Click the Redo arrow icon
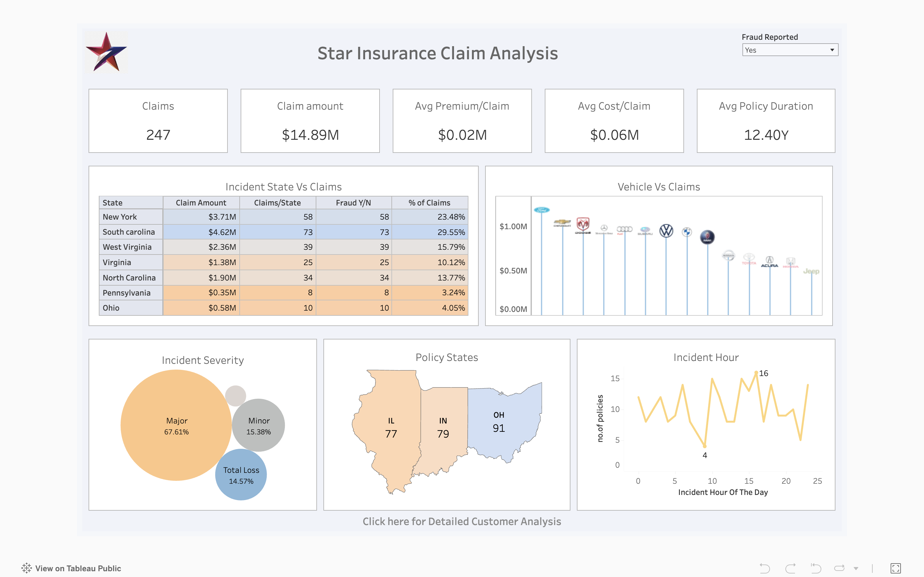Viewport: 924px width, 577px height. click(790, 568)
